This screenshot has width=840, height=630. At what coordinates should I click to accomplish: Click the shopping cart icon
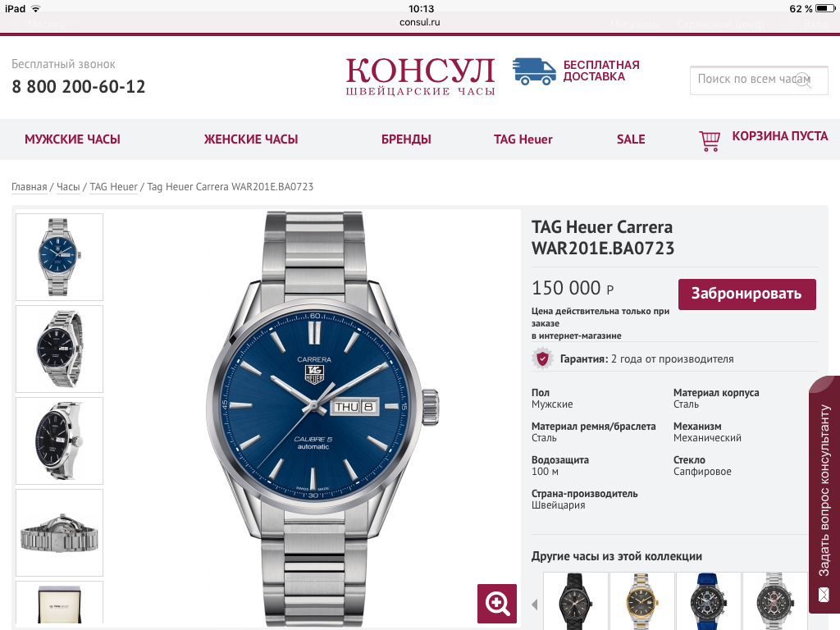[x=710, y=141]
